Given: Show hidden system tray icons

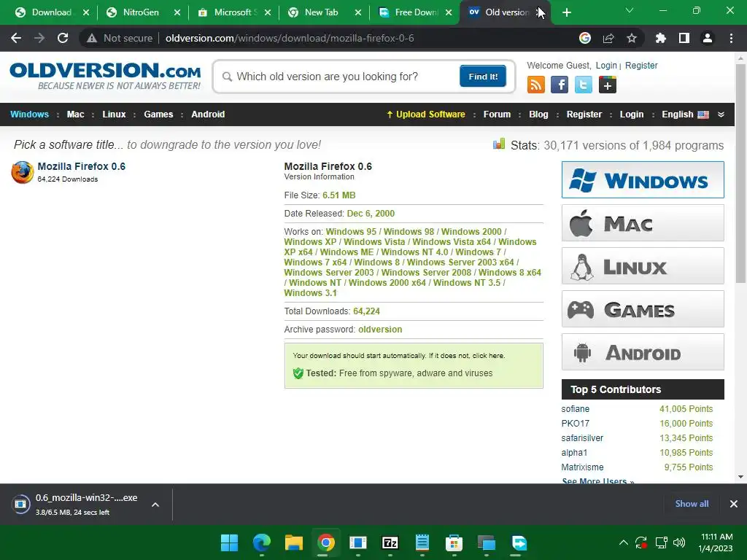Looking at the screenshot, I should [623, 542].
